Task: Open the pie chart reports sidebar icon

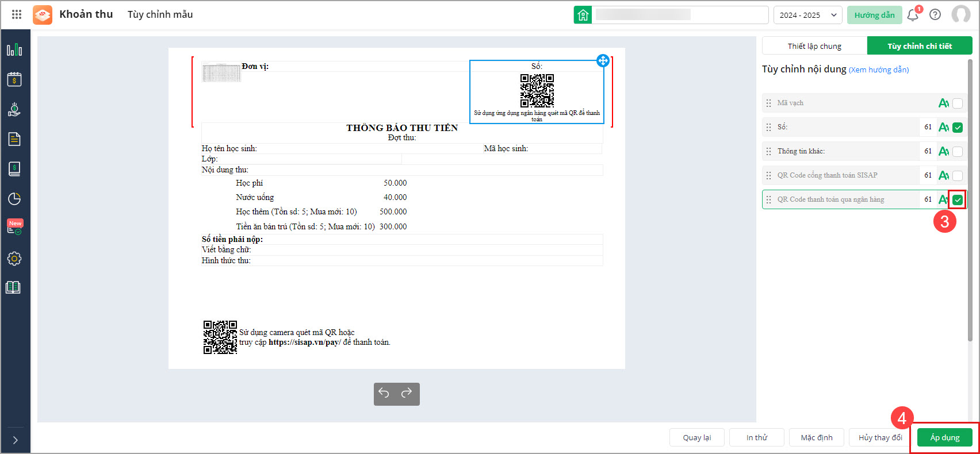Action: 14,199
